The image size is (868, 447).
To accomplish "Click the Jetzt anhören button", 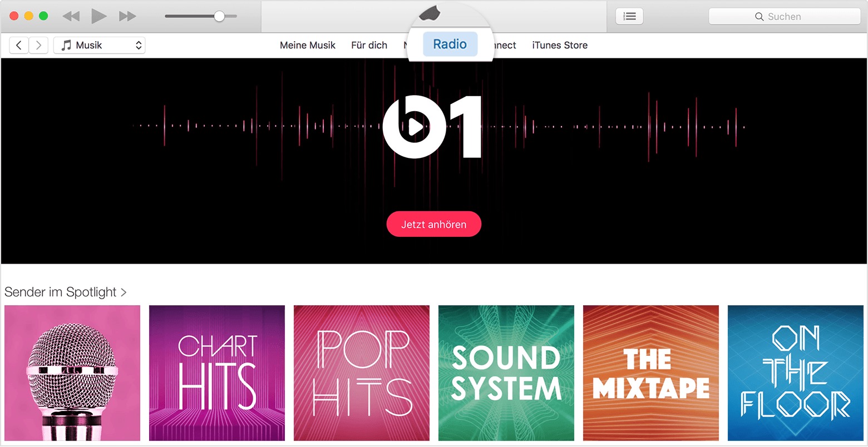I will 434,224.
